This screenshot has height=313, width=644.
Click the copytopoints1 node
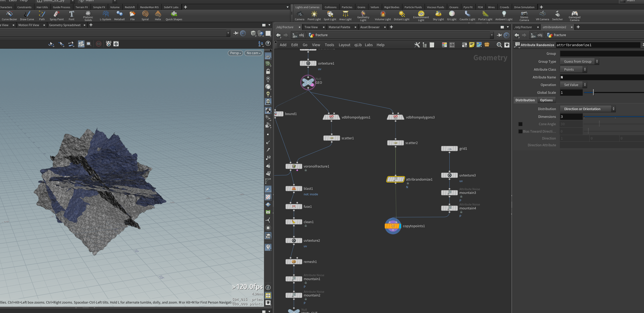click(x=393, y=226)
